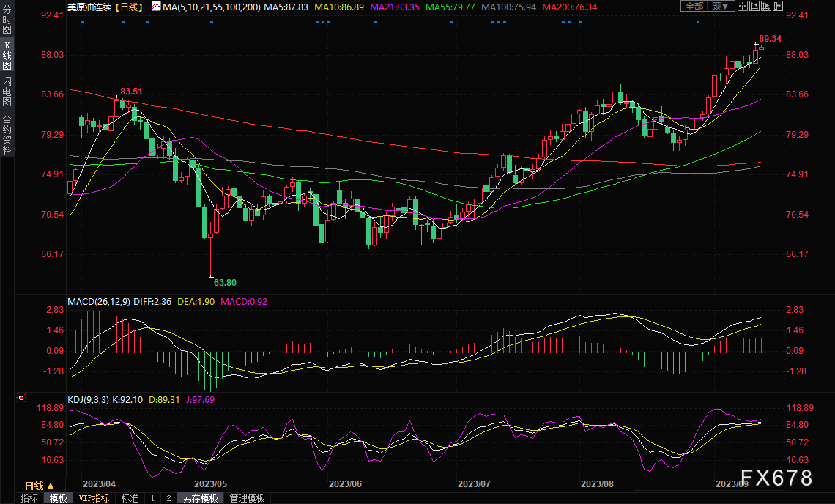Click the MA10:86.89 value label
835x504 pixels.
click(x=339, y=7)
